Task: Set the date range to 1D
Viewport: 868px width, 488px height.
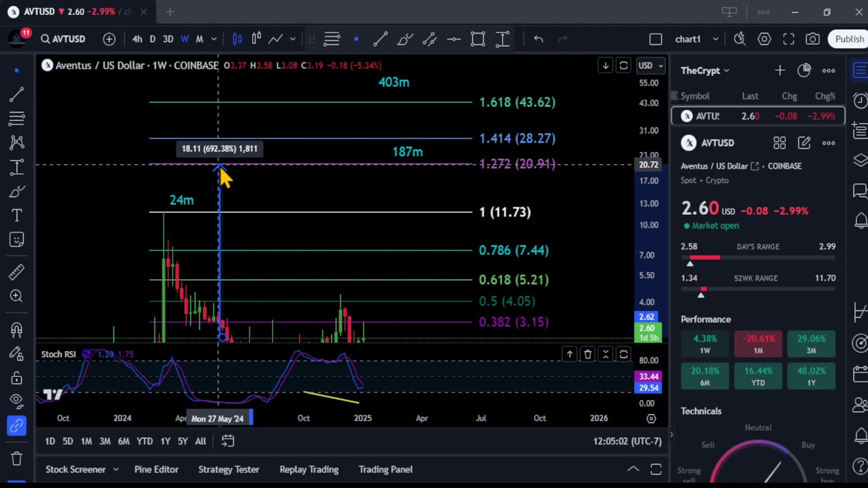Action: point(50,441)
